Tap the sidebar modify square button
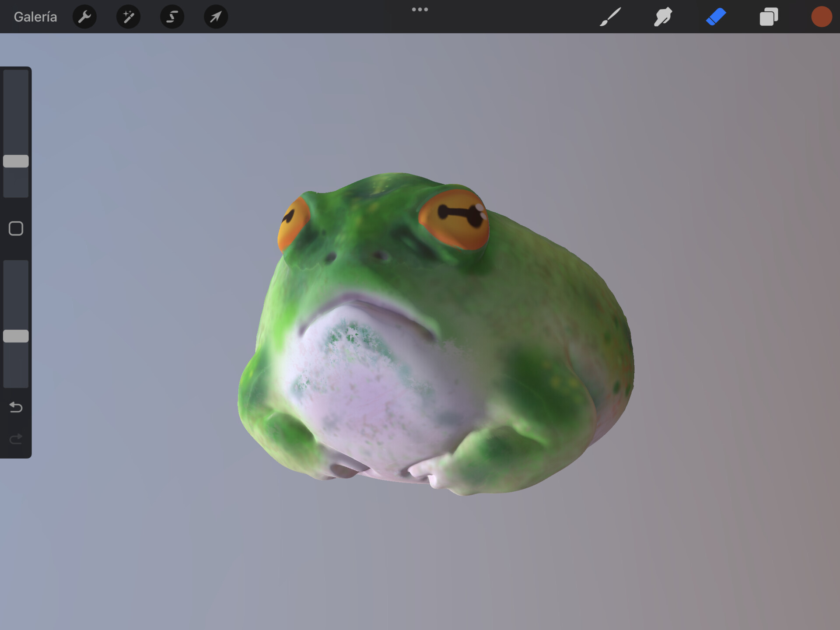Screen dimensions: 840x630 pos(16,228)
